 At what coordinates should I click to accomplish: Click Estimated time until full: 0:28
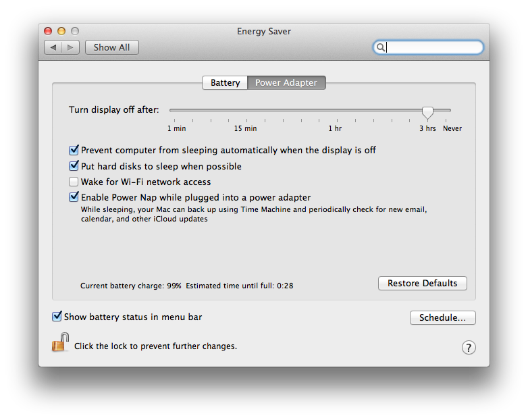240,286
